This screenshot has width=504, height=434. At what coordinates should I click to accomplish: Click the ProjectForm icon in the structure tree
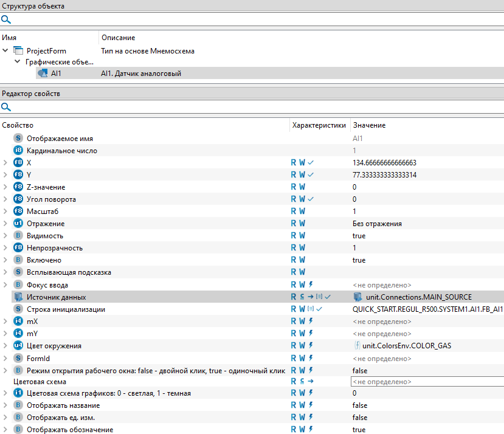pyautogui.click(x=18, y=51)
